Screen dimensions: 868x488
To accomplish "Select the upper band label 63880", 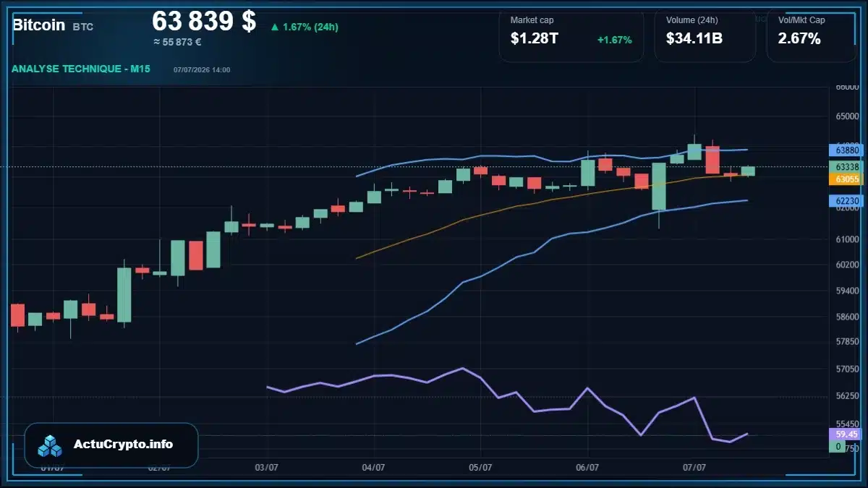I will pyautogui.click(x=846, y=150).
